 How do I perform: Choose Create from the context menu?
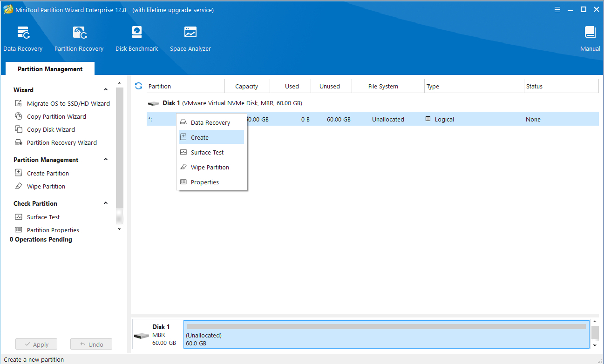tap(200, 137)
